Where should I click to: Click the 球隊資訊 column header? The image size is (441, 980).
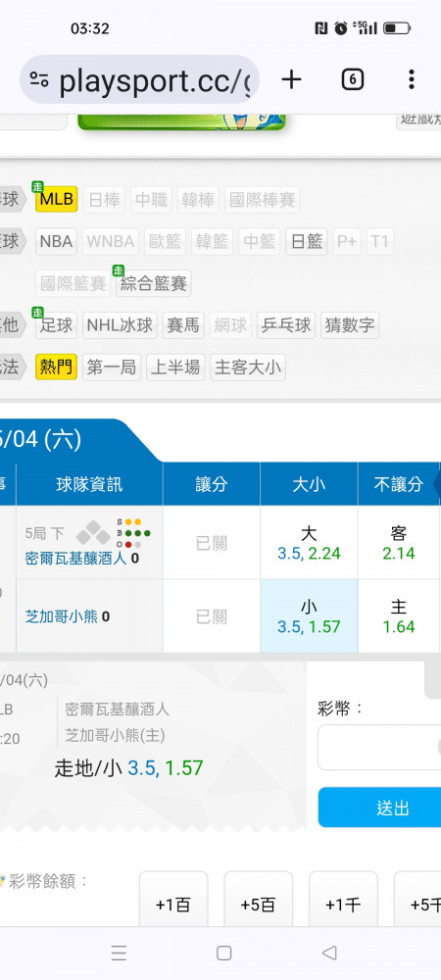[x=89, y=484]
